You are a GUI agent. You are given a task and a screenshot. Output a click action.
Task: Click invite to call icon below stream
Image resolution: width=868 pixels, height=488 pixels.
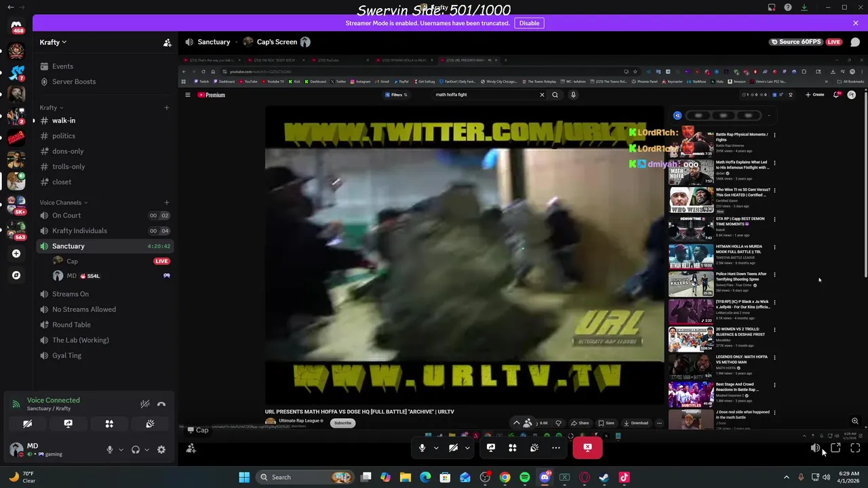(191, 448)
